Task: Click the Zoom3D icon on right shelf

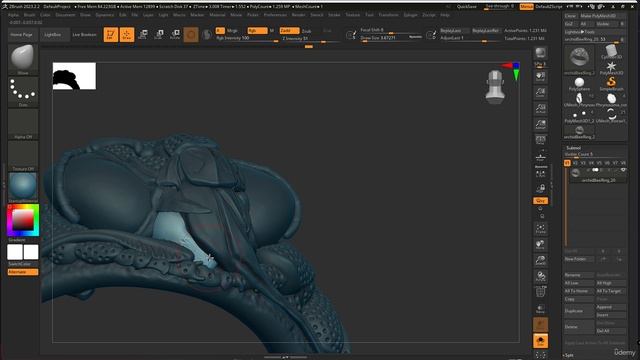Action: pyautogui.click(x=540, y=260)
